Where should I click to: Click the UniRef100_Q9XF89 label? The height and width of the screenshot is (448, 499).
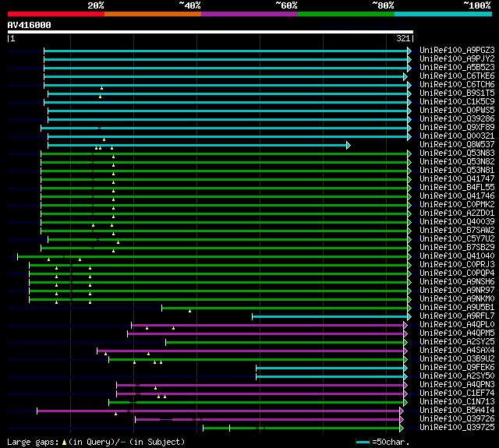click(457, 128)
